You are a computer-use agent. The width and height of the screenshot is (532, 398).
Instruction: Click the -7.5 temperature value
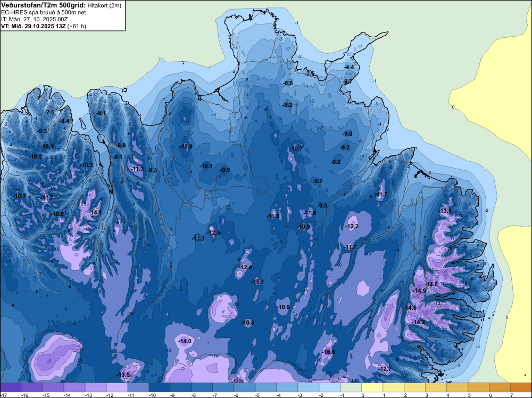49,113
